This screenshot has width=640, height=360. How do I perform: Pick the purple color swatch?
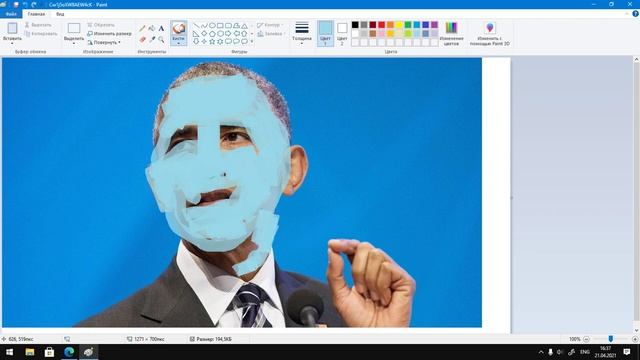click(434, 25)
